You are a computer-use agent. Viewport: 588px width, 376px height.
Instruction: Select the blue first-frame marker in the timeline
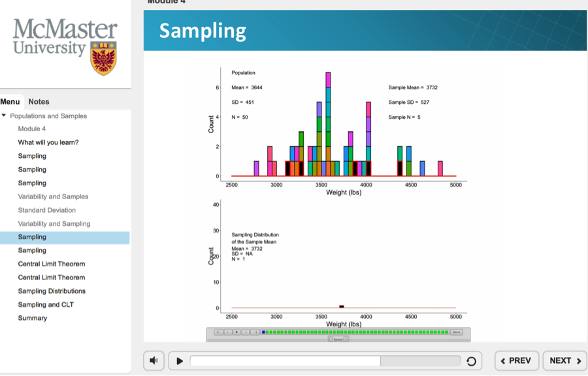tap(263, 332)
